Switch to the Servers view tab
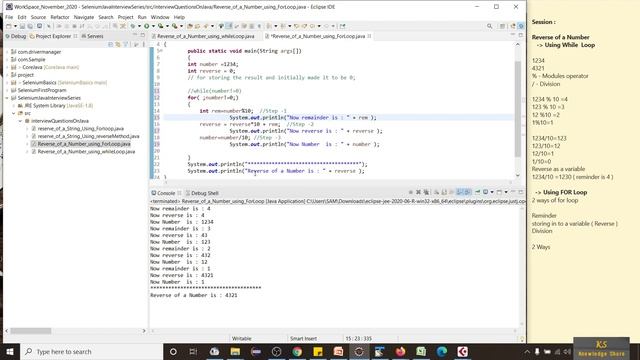 [x=93, y=36]
